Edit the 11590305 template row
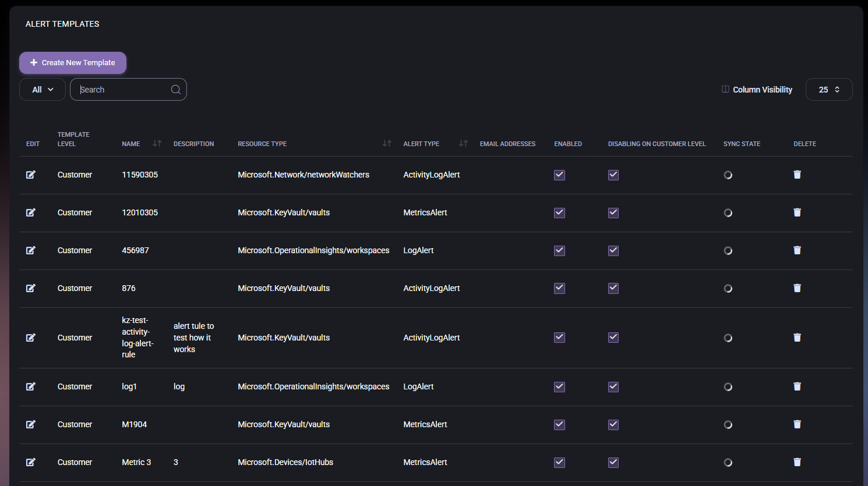Screen dimensions: 868x486 tap(31, 175)
